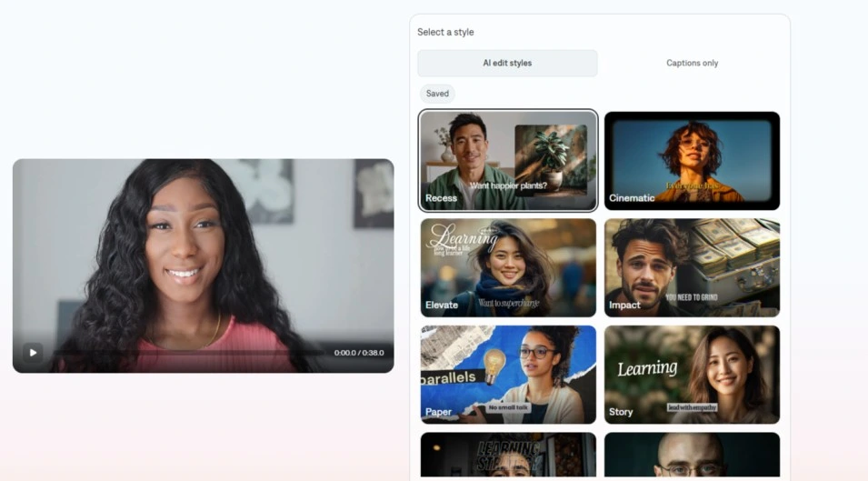This screenshot has height=481, width=868.
Task: Choose the Impact style thumbnail
Action: (692, 268)
